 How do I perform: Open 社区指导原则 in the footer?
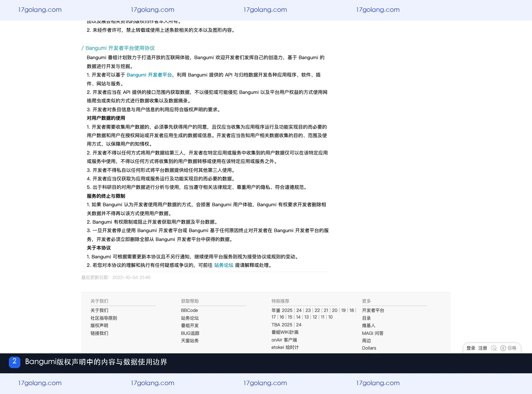point(104,318)
